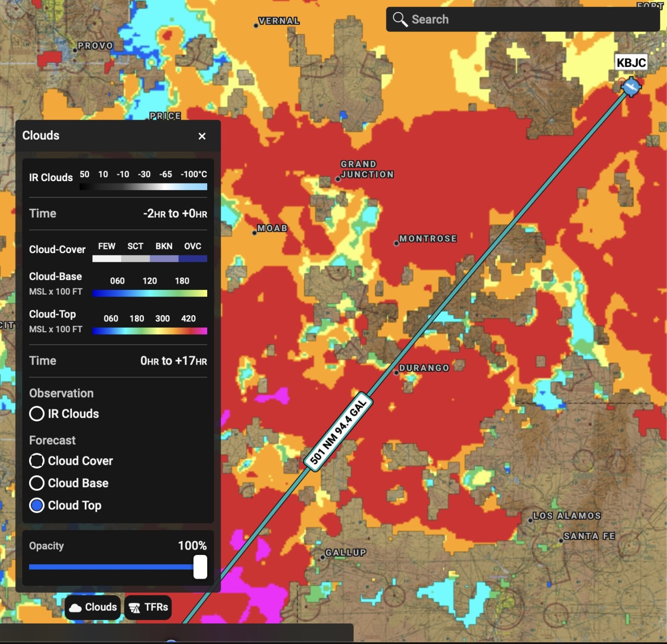The width and height of the screenshot is (667, 644).
Task: Click into the Search field
Action: [x=523, y=20]
